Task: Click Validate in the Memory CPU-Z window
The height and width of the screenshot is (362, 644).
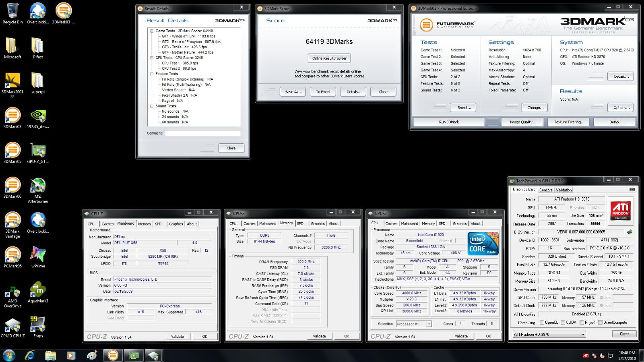Action: point(319,336)
